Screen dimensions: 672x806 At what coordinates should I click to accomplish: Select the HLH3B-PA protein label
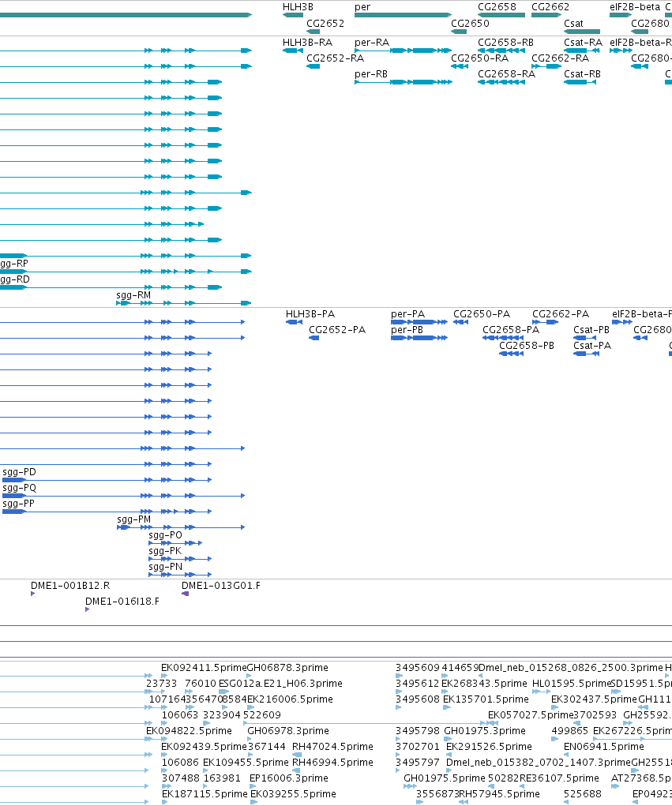coord(310,313)
